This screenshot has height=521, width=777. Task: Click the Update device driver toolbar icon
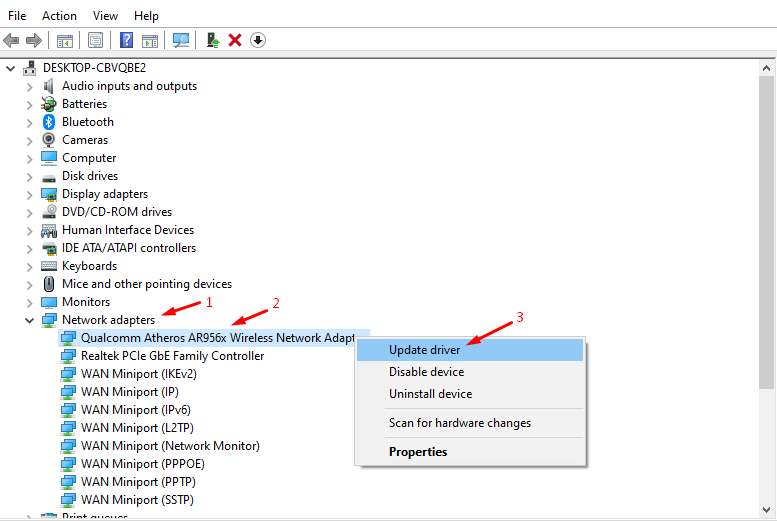[212, 40]
